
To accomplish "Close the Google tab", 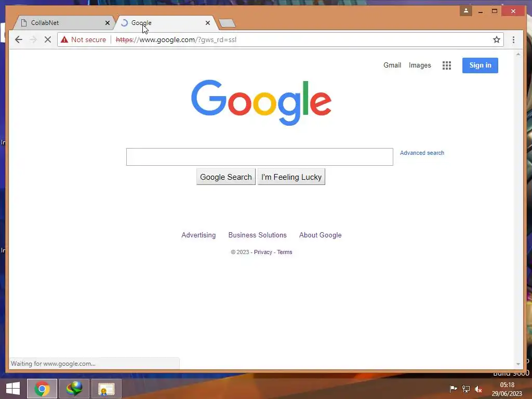I will click(208, 23).
